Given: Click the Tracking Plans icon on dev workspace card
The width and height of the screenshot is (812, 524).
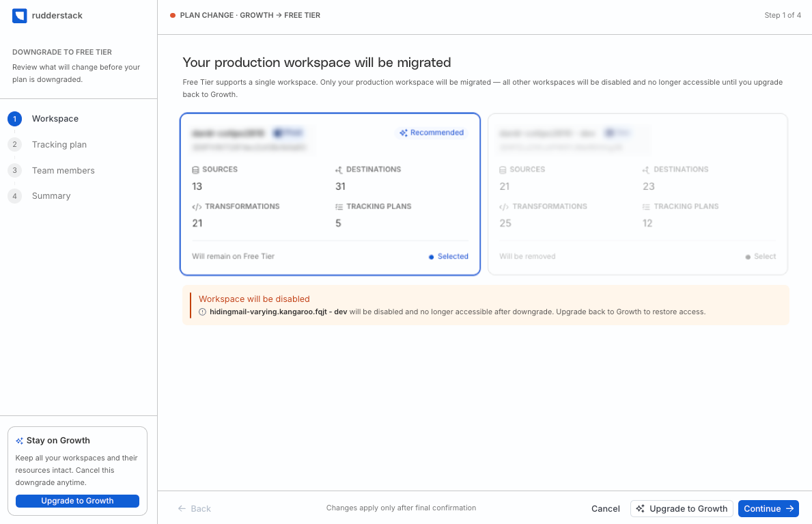Looking at the screenshot, I should tap(646, 207).
